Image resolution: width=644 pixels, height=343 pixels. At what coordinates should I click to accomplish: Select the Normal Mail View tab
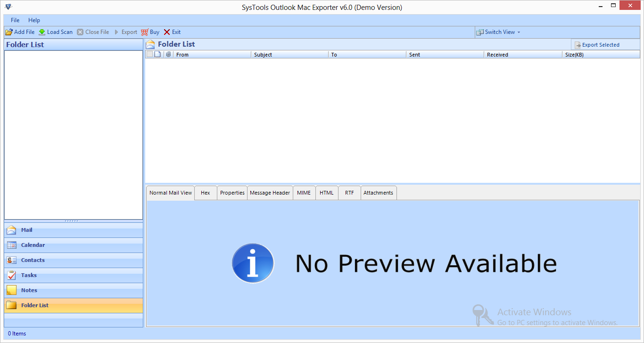(171, 193)
